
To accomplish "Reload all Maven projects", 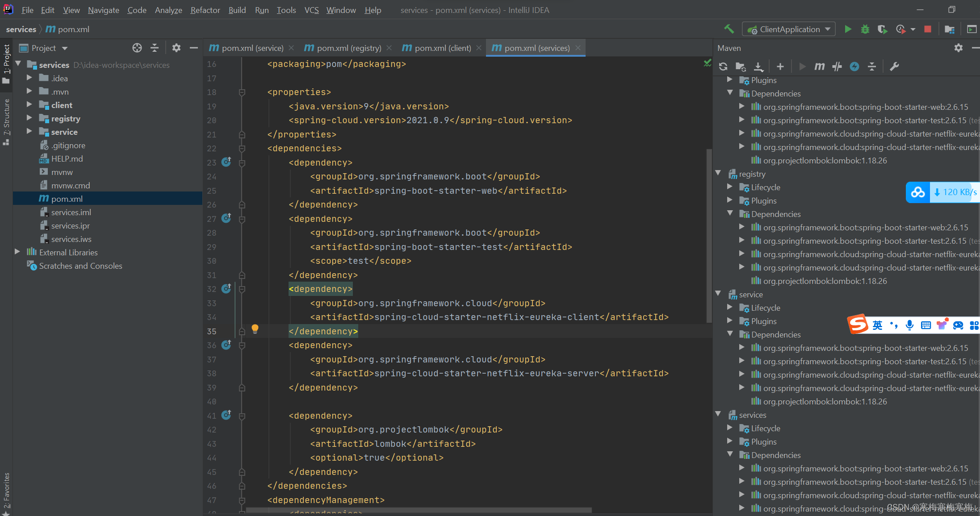I will [723, 67].
